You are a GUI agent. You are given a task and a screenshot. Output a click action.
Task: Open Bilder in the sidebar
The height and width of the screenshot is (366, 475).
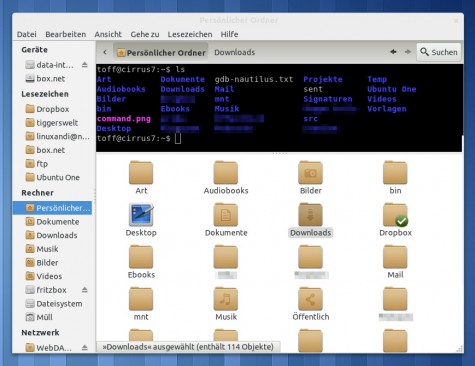click(x=52, y=263)
